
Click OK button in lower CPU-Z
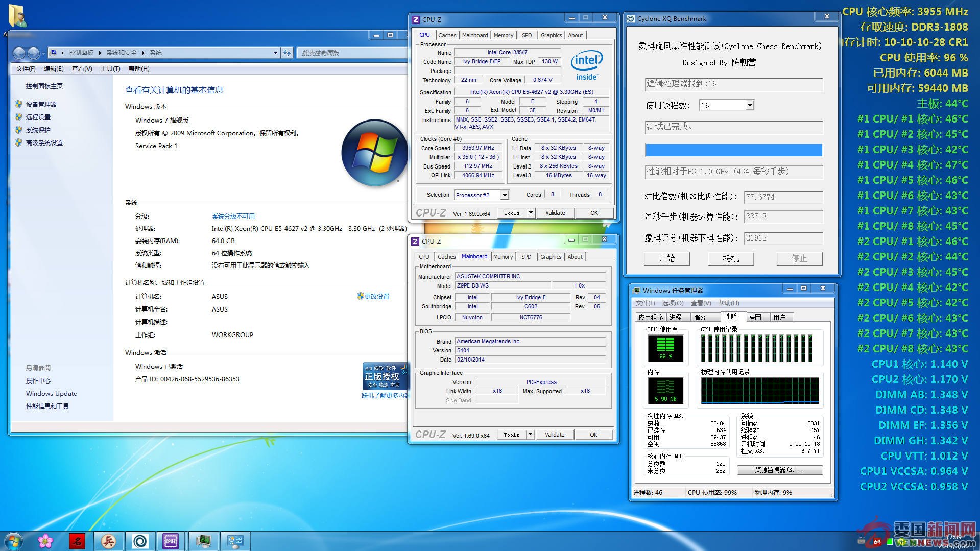[593, 435]
